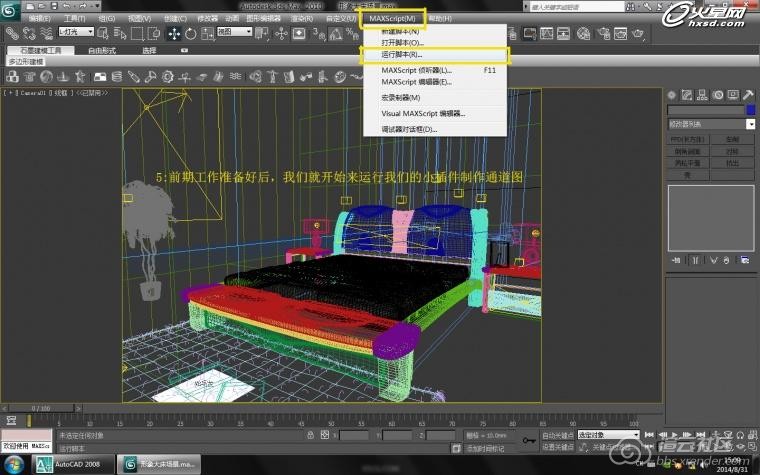
Task: Click the Select and Link chain icon
Action: (12, 32)
